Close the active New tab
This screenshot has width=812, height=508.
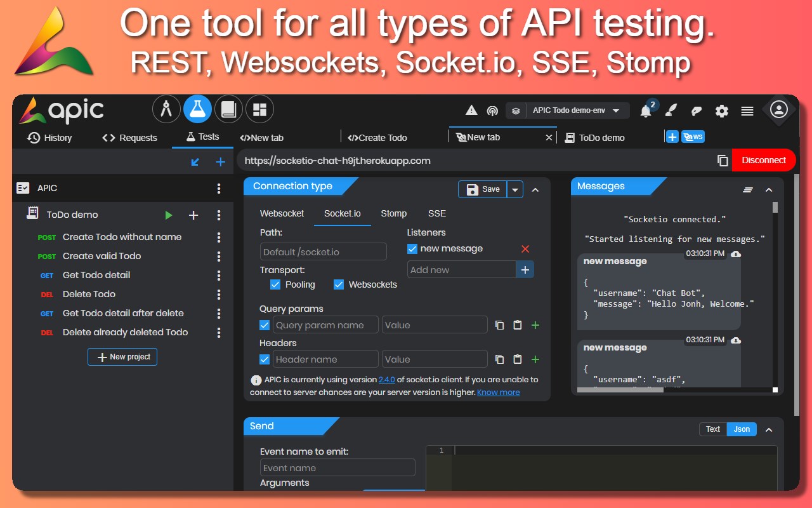549,138
